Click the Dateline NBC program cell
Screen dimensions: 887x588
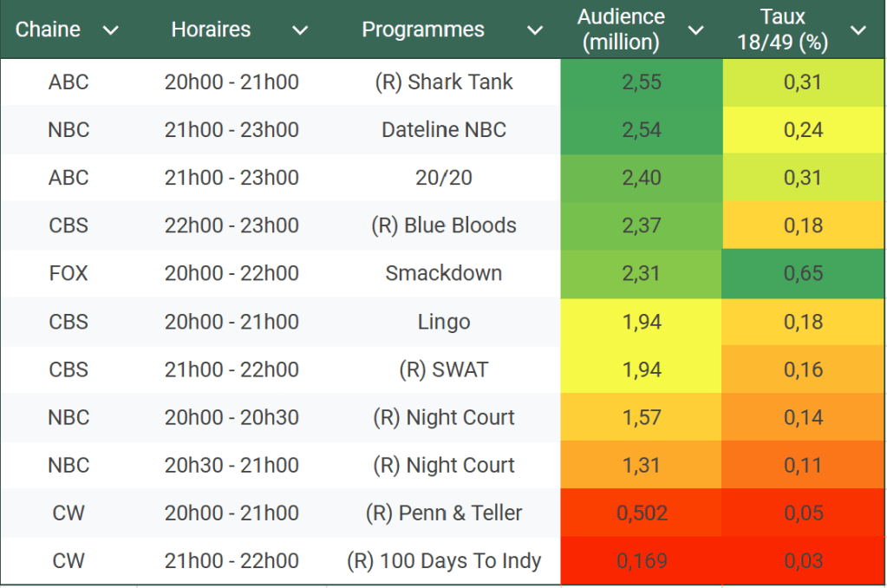coord(444,130)
